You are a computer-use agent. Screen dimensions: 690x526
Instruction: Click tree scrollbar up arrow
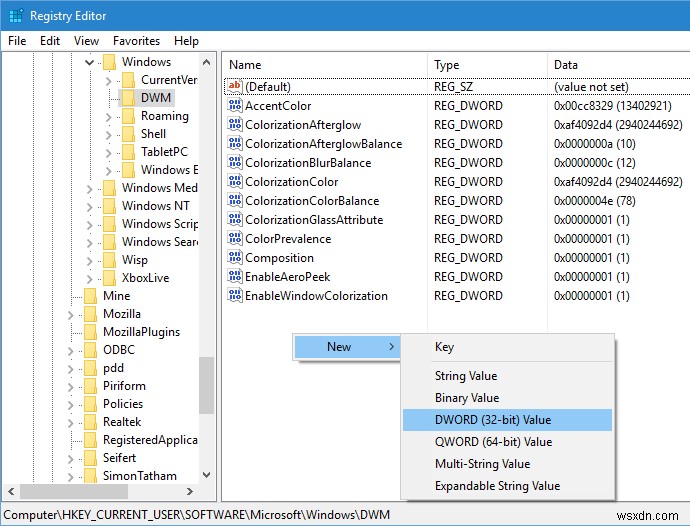(206, 63)
